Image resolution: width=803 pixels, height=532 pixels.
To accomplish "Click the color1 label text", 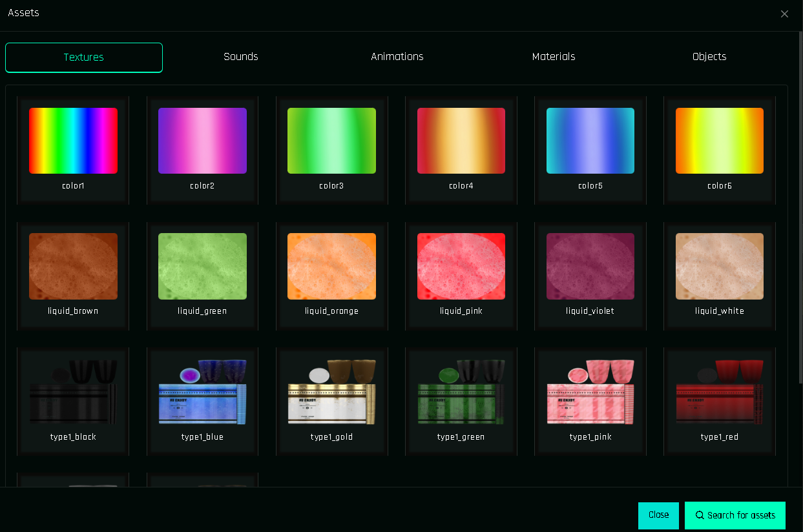I will (x=73, y=186).
